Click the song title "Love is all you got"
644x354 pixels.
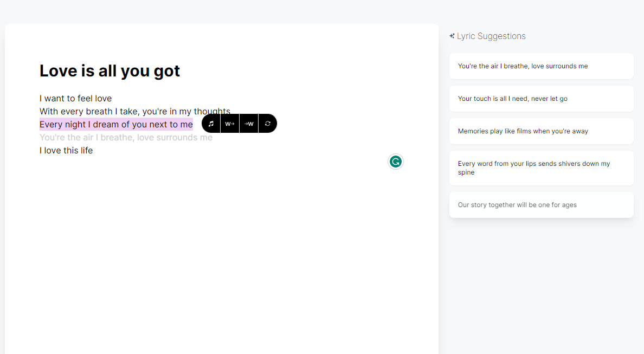[x=110, y=71]
